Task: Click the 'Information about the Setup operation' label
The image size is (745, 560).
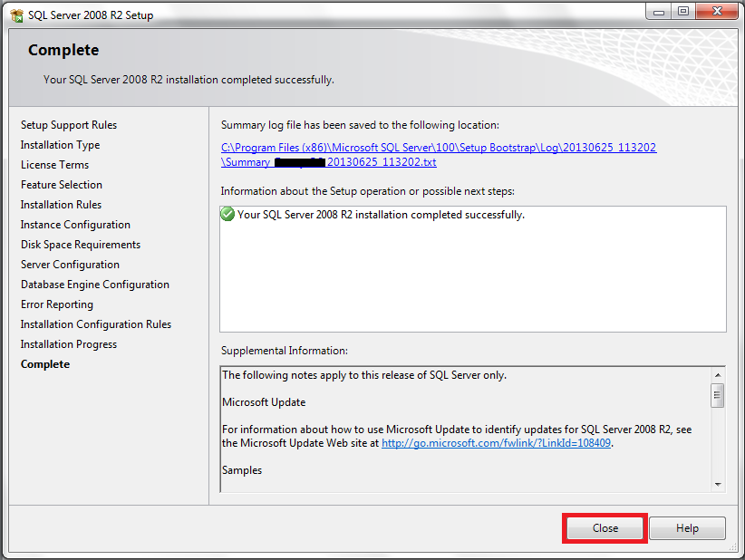Action: pyautogui.click(x=368, y=191)
